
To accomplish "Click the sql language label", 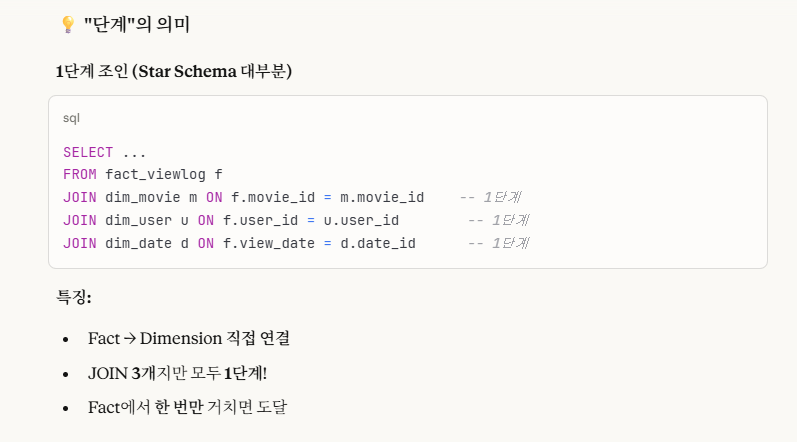I will pyautogui.click(x=71, y=118).
